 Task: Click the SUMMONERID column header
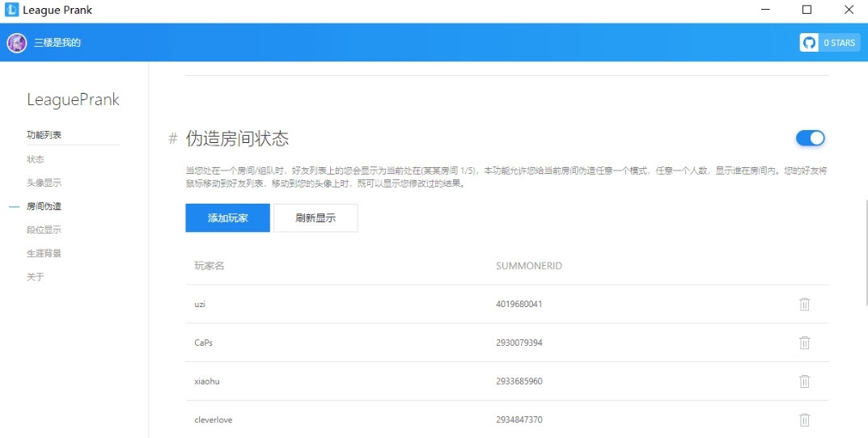[x=529, y=266]
